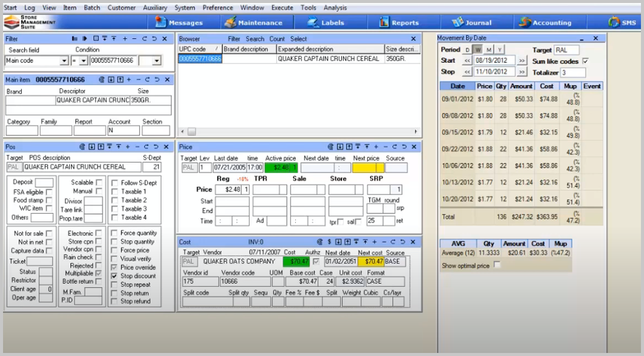Uncheck the Stop discount checkbox
Image resolution: width=644 pixels, height=356 pixels.
pos(115,275)
